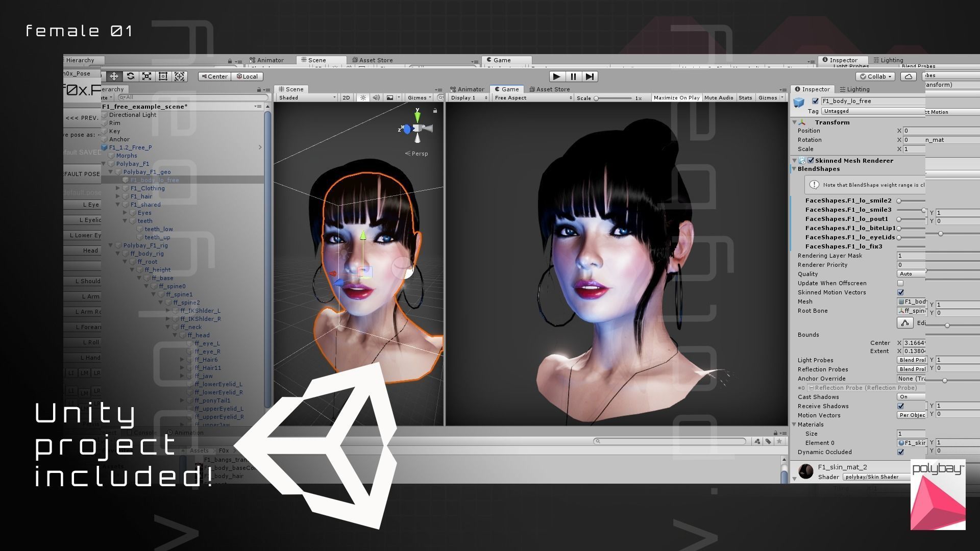The width and height of the screenshot is (980, 551).
Task: Adjust the F1_lo_smile3 blendshape slider
Action: pos(911,210)
